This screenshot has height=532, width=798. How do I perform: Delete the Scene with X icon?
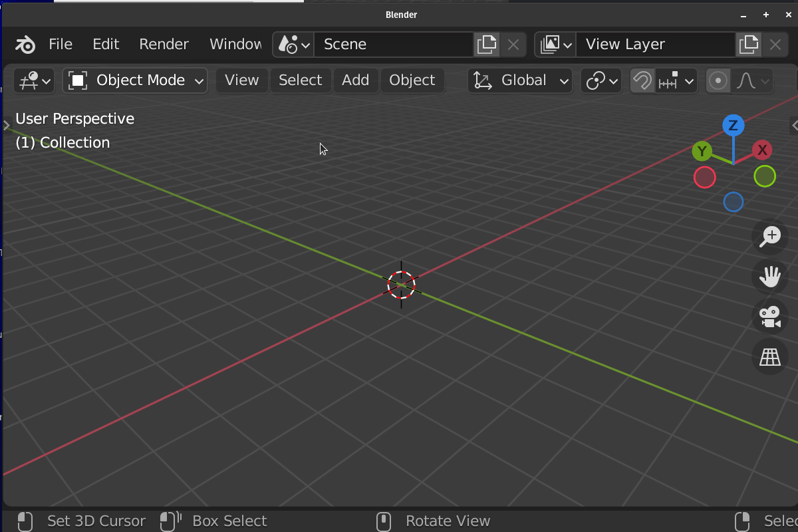tap(513, 45)
